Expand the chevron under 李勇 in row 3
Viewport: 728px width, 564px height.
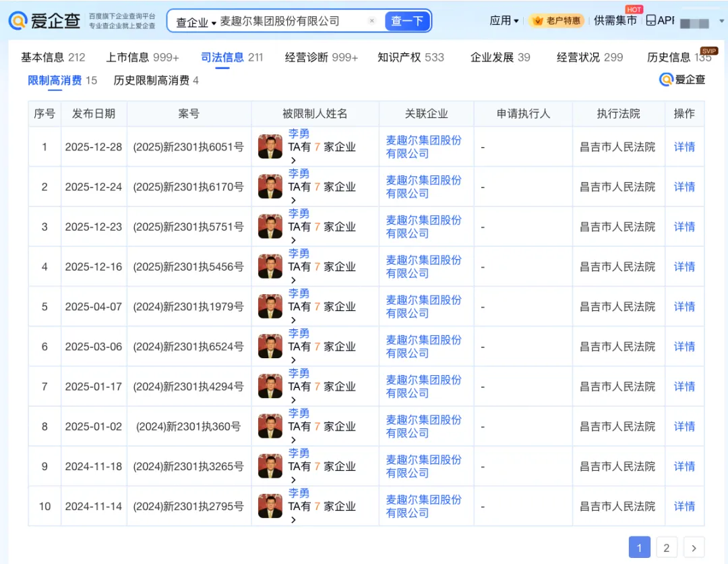tap(293, 240)
